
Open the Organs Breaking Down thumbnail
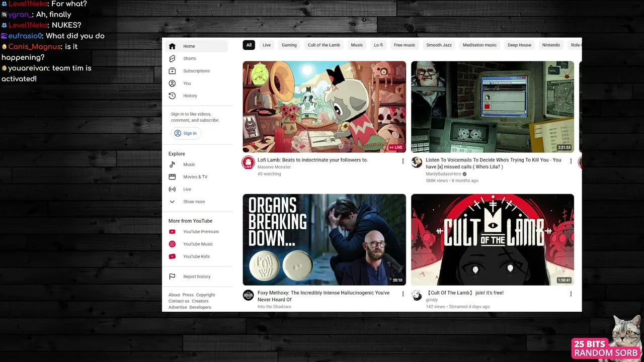click(x=324, y=240)
